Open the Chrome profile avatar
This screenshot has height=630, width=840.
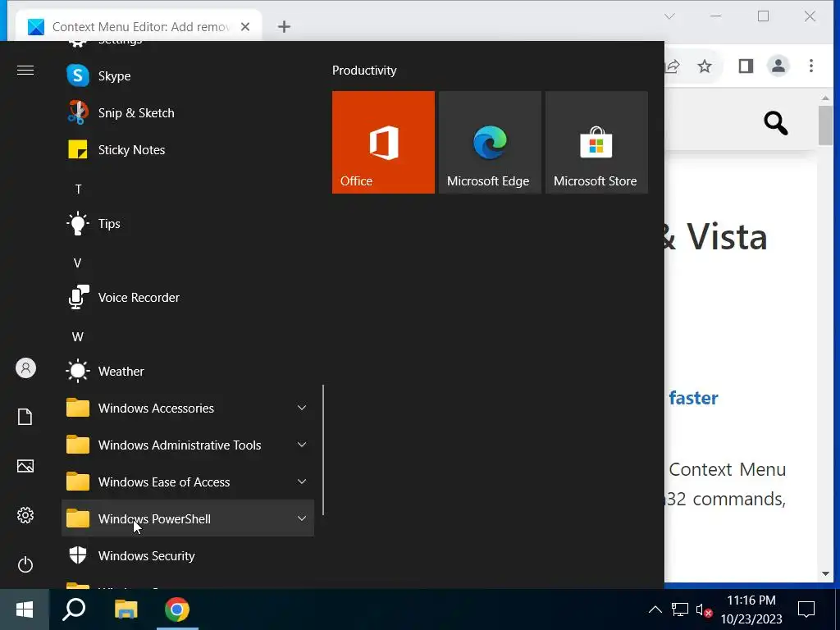(x=778, y=66)
